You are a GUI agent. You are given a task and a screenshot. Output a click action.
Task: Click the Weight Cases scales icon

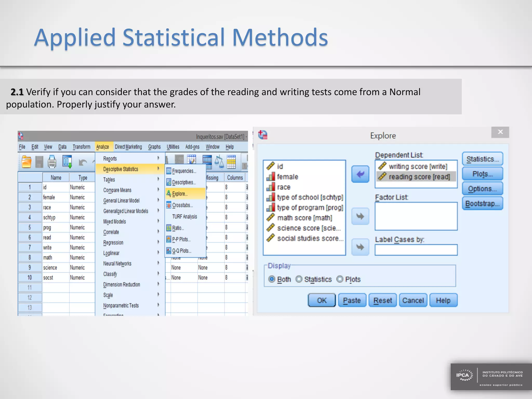click(219, 162)
